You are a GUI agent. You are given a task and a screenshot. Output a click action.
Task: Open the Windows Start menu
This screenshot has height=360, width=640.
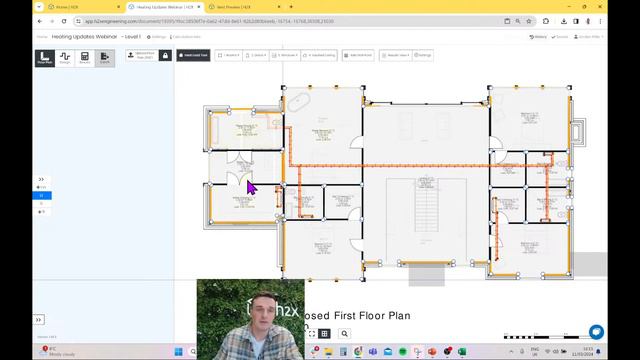[178, 351]
